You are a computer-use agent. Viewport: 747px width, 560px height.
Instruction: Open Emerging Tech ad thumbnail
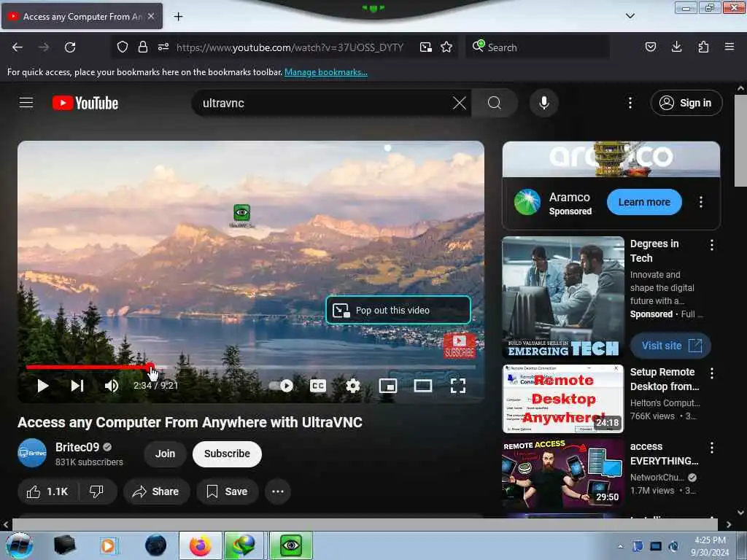click(x=563, y=297)
